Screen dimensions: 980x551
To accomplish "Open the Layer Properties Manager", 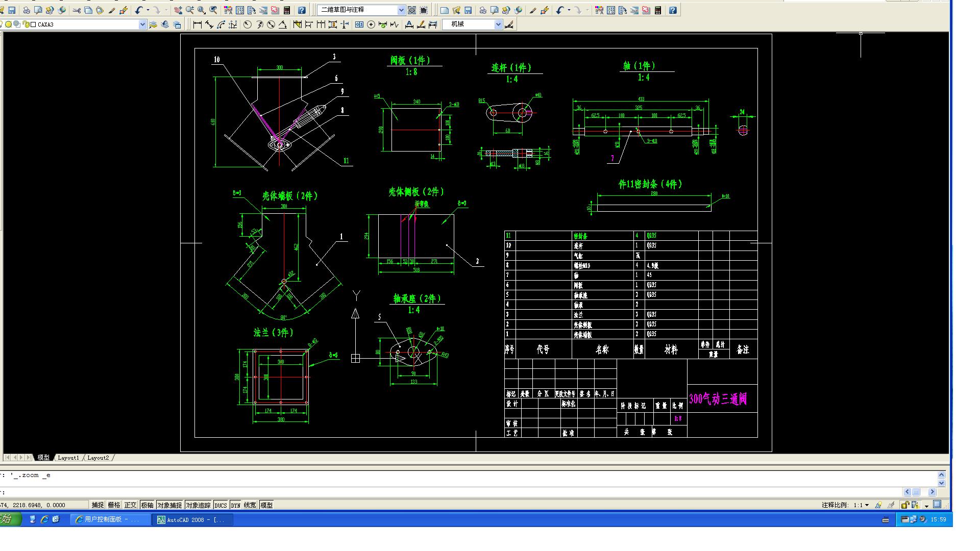I will (177, 24).
